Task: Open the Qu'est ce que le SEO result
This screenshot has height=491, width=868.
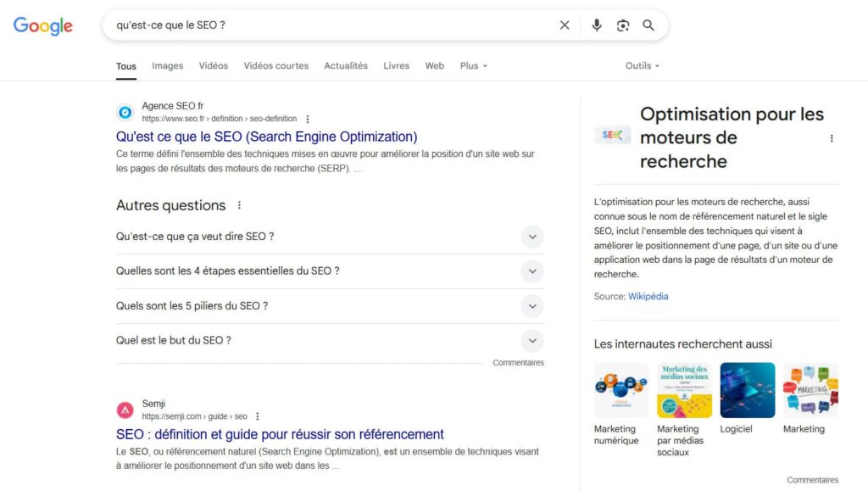Action: pyautogui.click(x=266, y=137)
